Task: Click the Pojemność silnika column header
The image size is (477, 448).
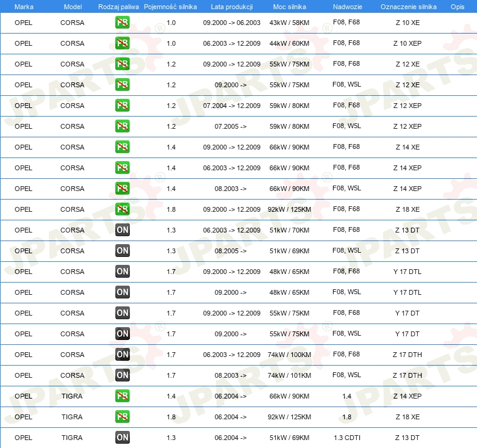Action: coord(170,7)
